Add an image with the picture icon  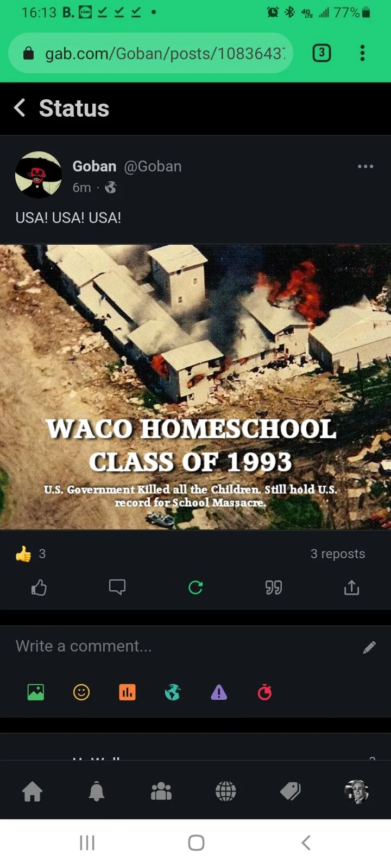(x=36, y=692)
